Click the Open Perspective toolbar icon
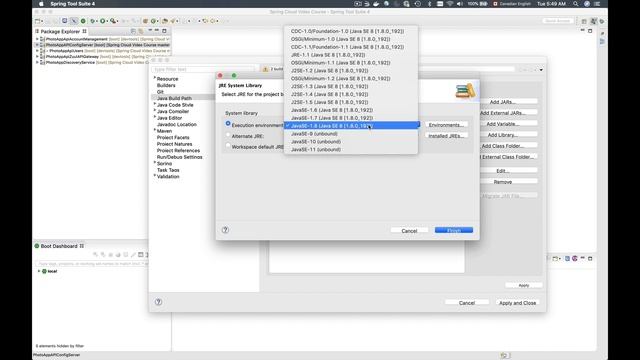The height and width of the screenshot is (360, 640). point(584,21)
